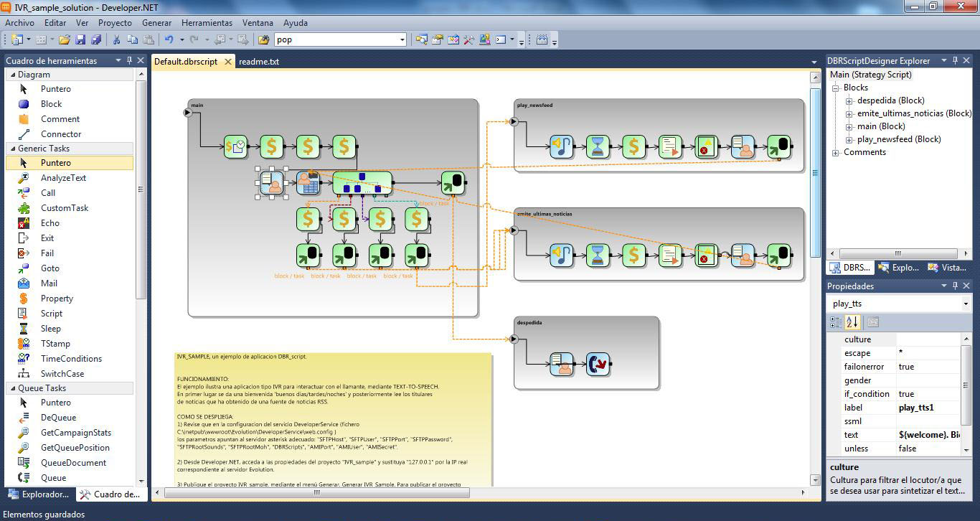Switch to Explo... tab in right panel
Viewport: 980px width, 521px height.
(x=898, y=268)
